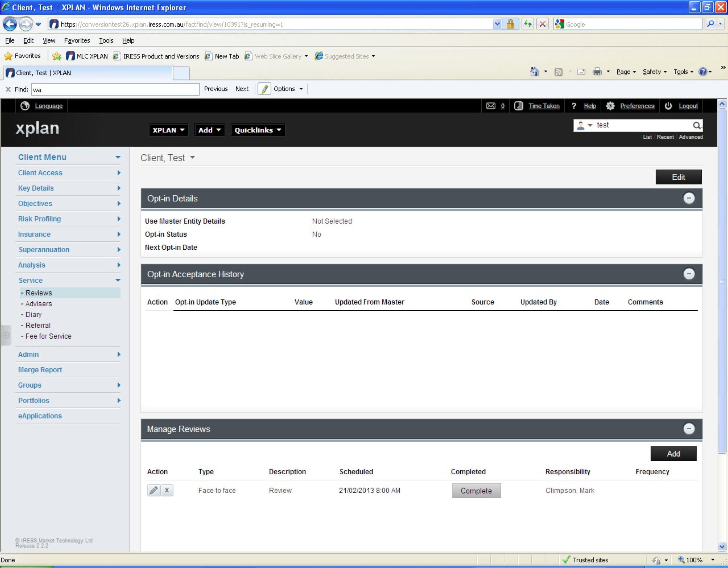
Task: Click the Preferences gear icon
Action: [610, 106]
